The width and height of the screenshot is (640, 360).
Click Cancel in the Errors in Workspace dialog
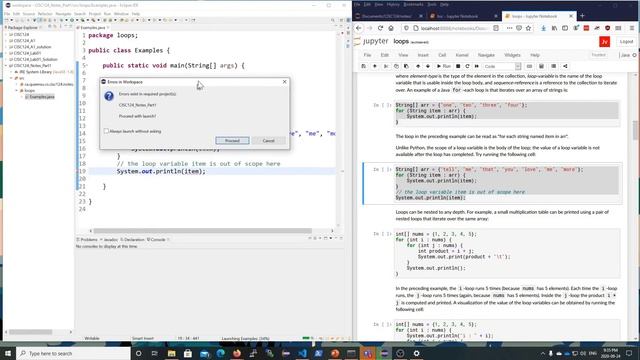click(268, 140)
